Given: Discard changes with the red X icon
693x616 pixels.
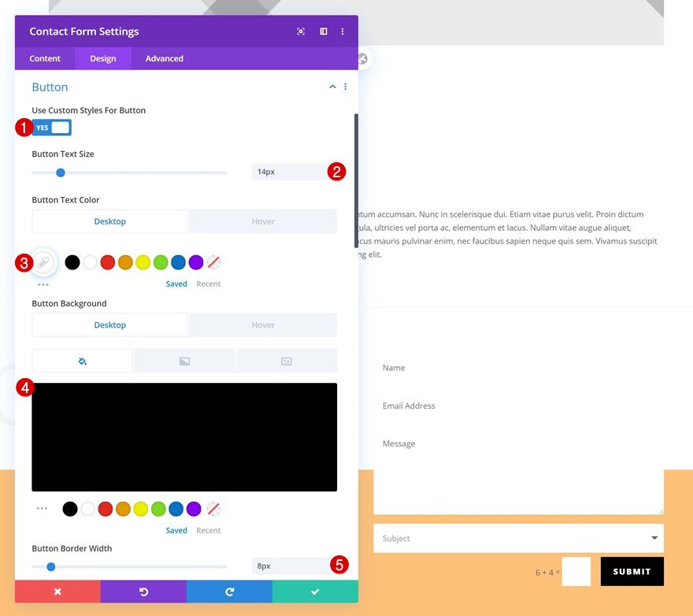Looking at the screenshot, I should coord(57,591).
